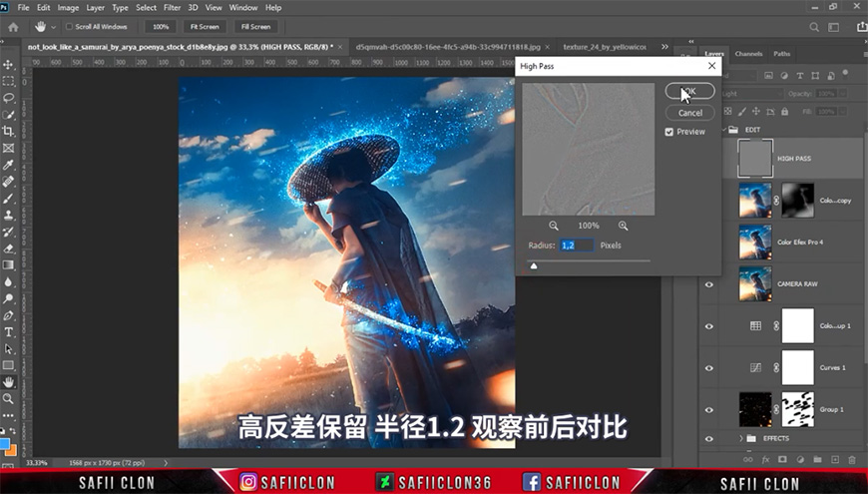Select the HIGH PASS layer thumbnail
Screen dimensions: 868x494
click(x=755, y=159)
